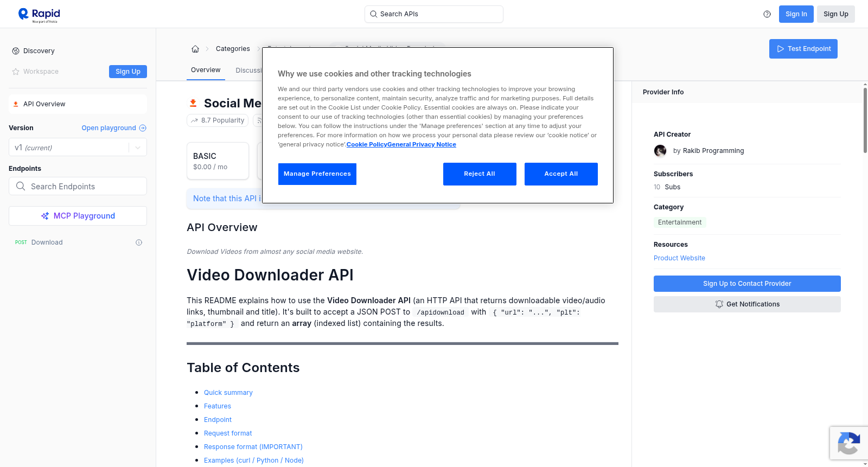Click Sign Up to Contact Provider
868x467 pixels.
pos(747,284)
